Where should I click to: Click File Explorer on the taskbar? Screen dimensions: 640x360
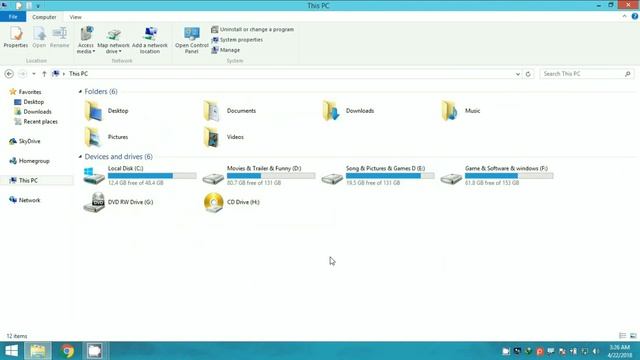pyautogui.click(x=38, y=351)
